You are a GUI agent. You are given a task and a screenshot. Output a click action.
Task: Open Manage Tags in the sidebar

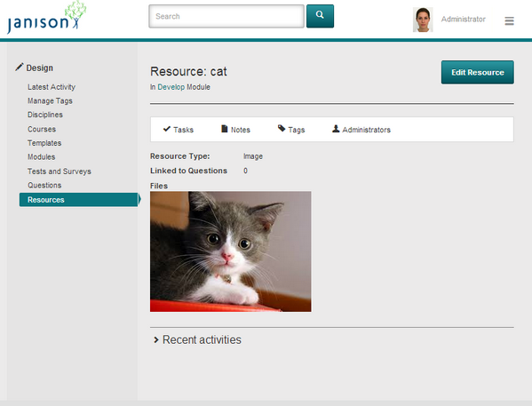tap(50, 100)
